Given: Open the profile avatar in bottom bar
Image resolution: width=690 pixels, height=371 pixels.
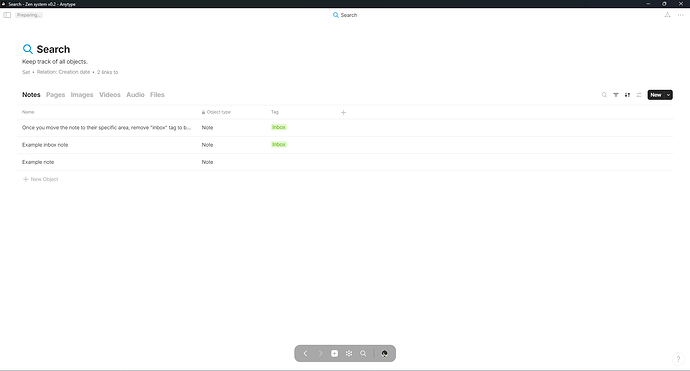Looking at the screenshot, I should click(384, 353).
